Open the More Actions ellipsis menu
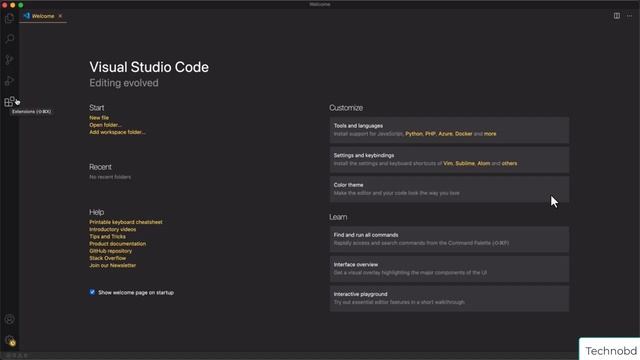 629,16
